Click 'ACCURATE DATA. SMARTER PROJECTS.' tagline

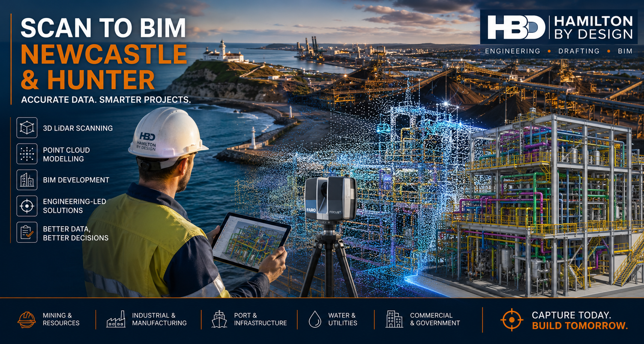106,100
